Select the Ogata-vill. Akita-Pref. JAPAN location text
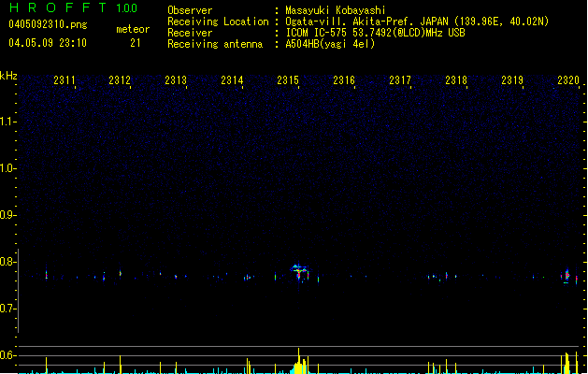Image resolution: width=588 pixels, height=374 pixels. 417,22
